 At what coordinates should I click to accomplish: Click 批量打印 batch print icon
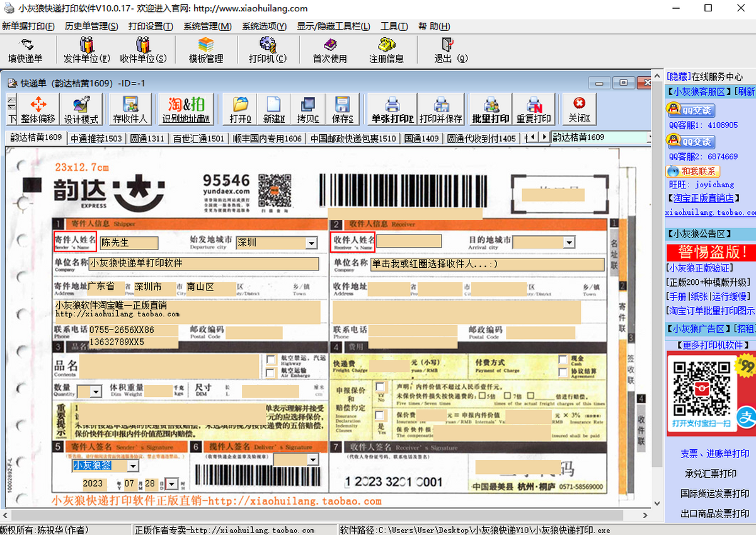491,110
